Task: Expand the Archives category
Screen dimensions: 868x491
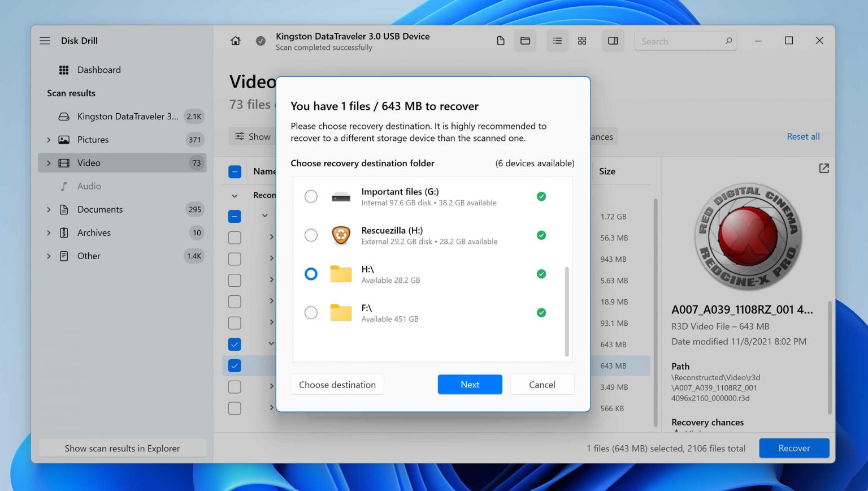Action: tap(49, 232)
